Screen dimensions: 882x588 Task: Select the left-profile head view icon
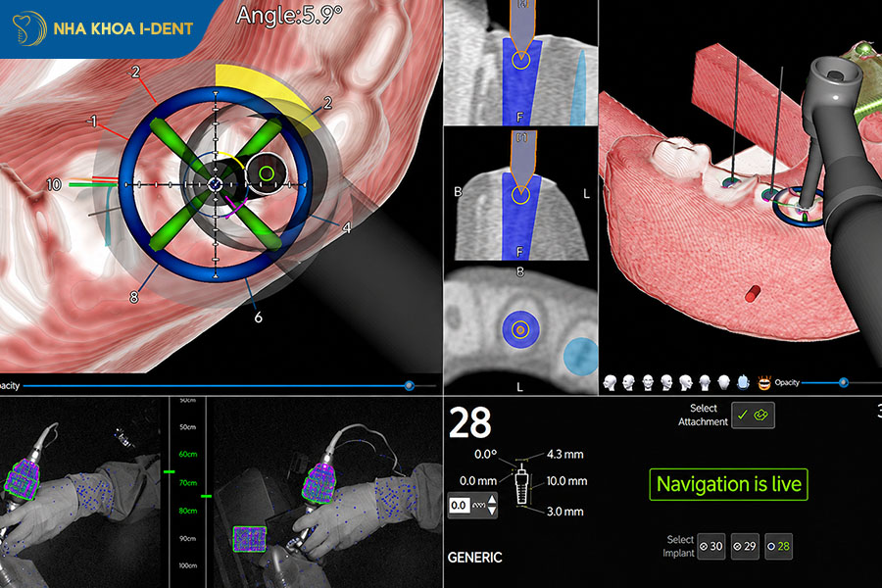(610, 382)
